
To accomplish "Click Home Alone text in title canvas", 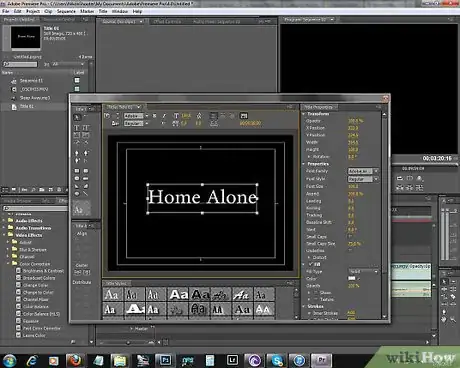I will 203,197.
